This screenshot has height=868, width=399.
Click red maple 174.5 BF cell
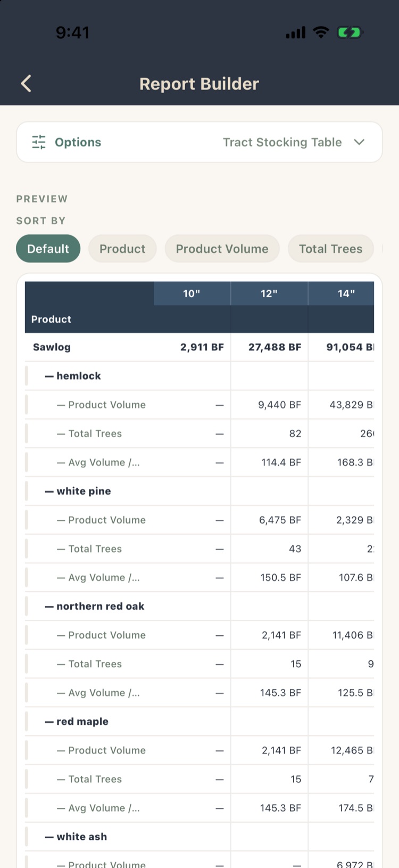pos(356,808)
